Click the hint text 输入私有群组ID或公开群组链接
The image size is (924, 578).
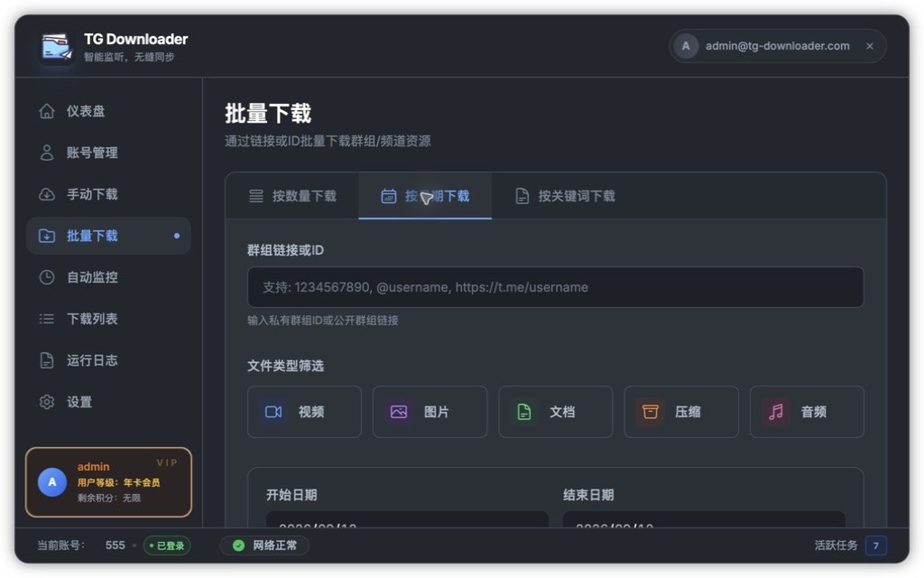[x=323, y=321]
